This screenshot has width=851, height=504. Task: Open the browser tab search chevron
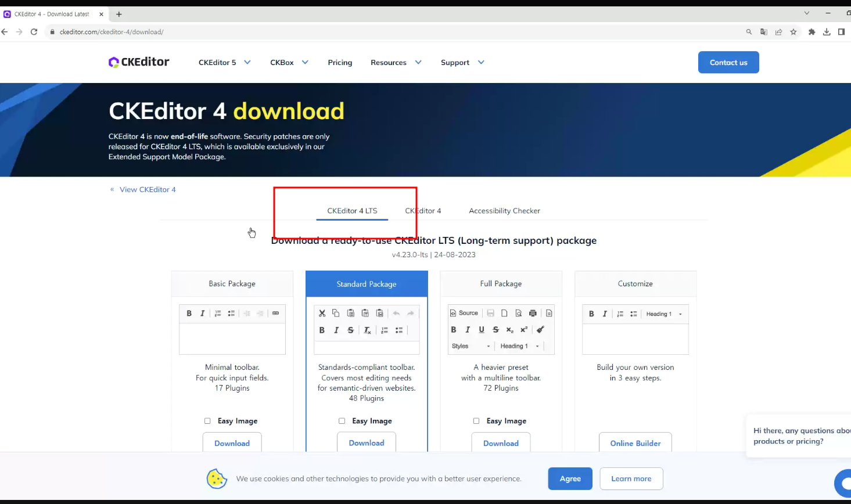[x=806, y=13]
